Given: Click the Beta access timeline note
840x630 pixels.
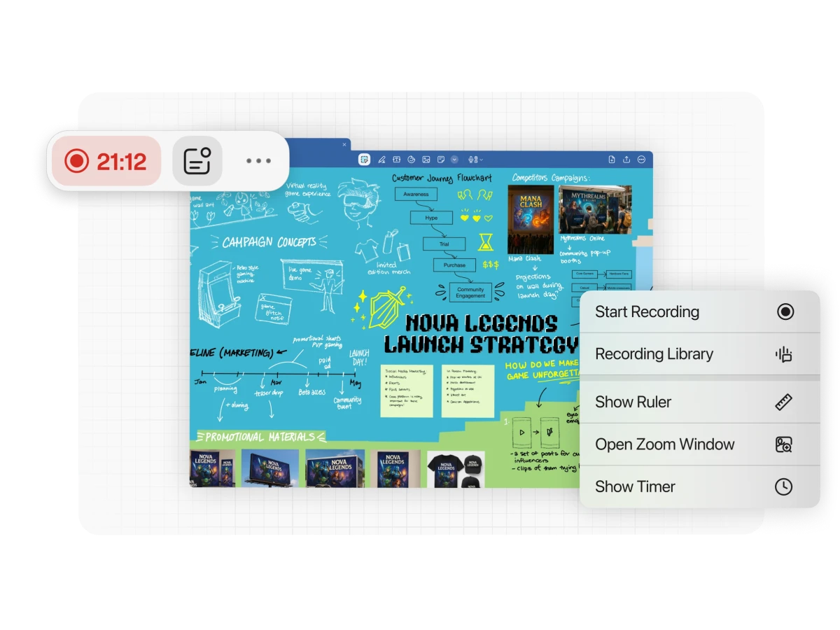Looking at the screenshot, I should pos(312,392).
